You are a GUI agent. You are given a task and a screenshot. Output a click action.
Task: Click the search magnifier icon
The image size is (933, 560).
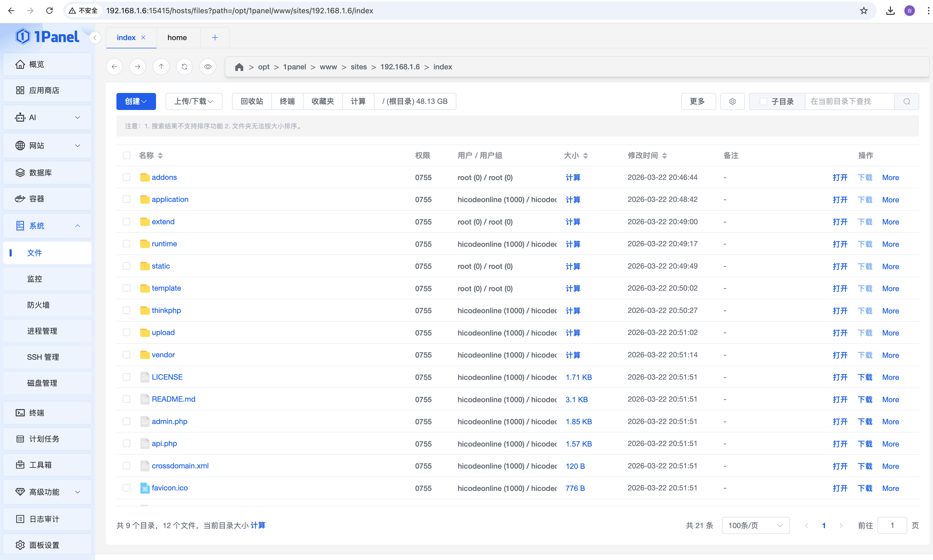pos(907,101)
